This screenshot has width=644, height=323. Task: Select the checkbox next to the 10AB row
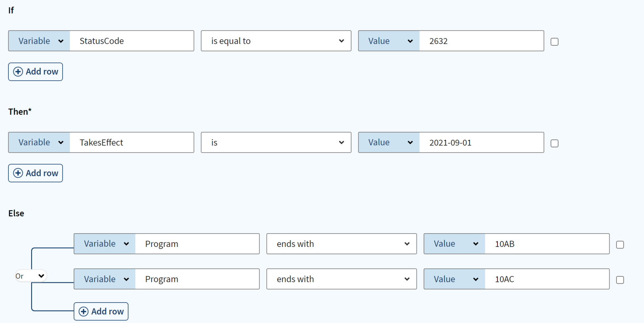point(620,244)
